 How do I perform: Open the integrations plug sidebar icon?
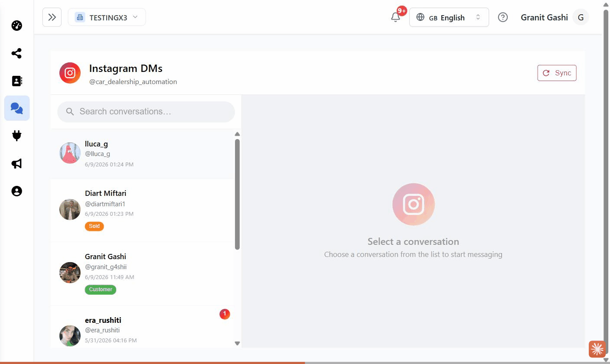[16, 136]
